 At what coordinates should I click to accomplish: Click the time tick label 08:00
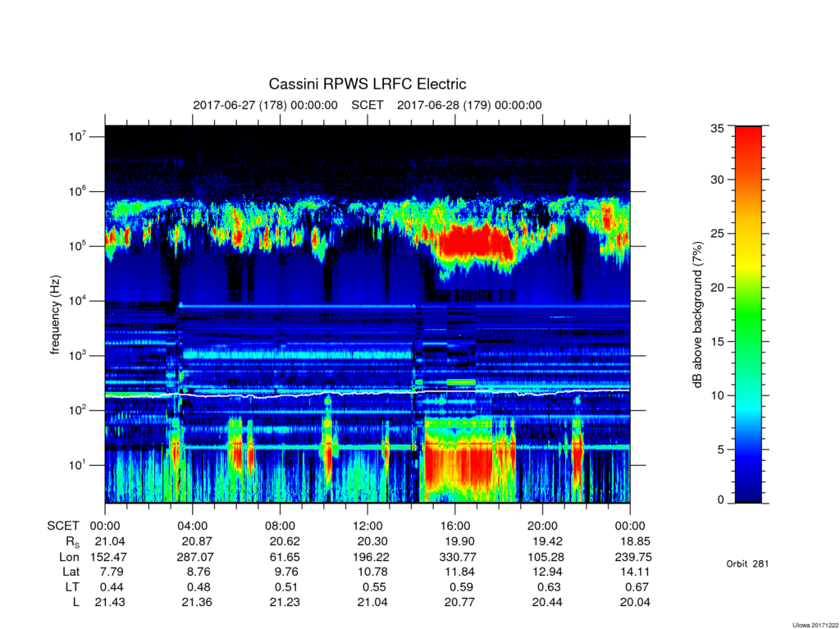coord(281,526)
